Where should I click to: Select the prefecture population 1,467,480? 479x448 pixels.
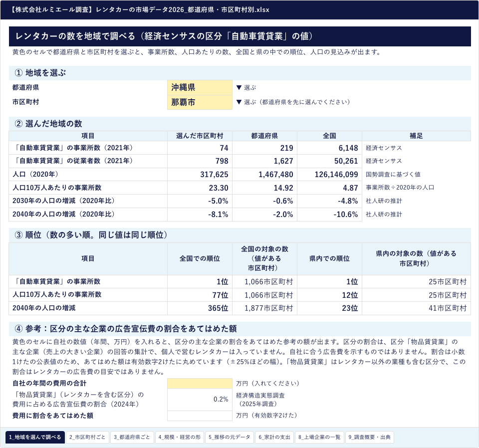click(x=264, y=175)
